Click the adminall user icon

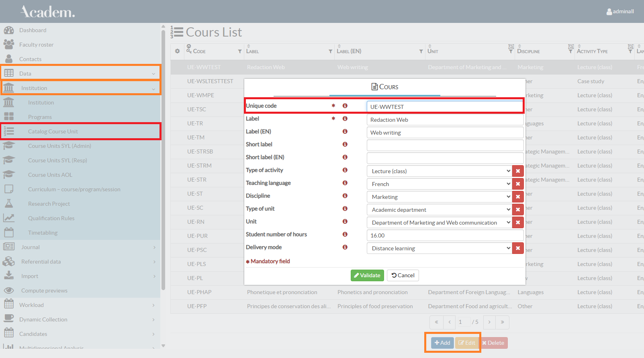tap(609, 12)
